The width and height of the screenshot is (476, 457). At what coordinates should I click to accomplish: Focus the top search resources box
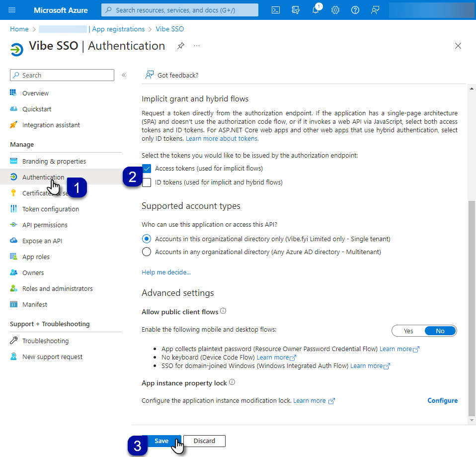click(x=180, y=10)
